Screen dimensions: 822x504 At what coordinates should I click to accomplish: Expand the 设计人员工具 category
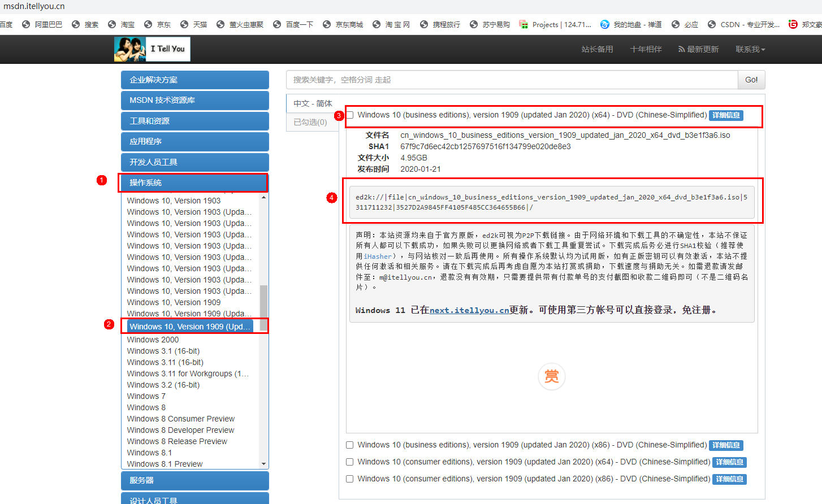(x=195, y=499)
